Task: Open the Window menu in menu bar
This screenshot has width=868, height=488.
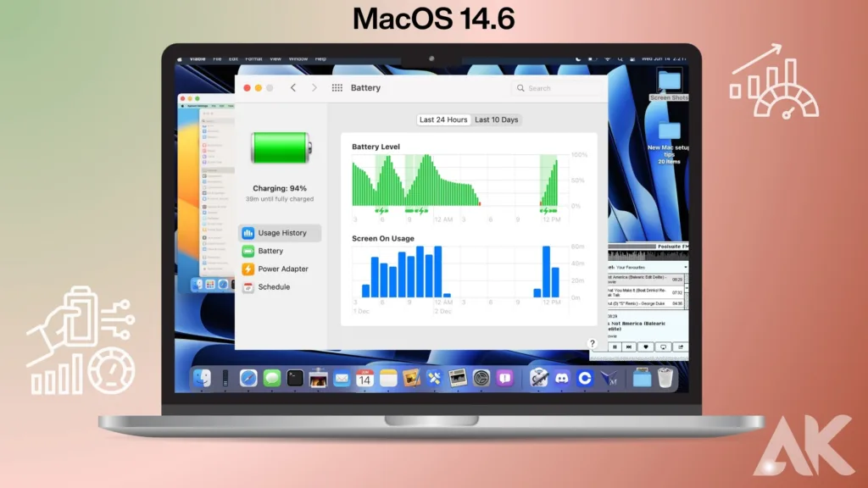Action: click(x=298, y=58)
